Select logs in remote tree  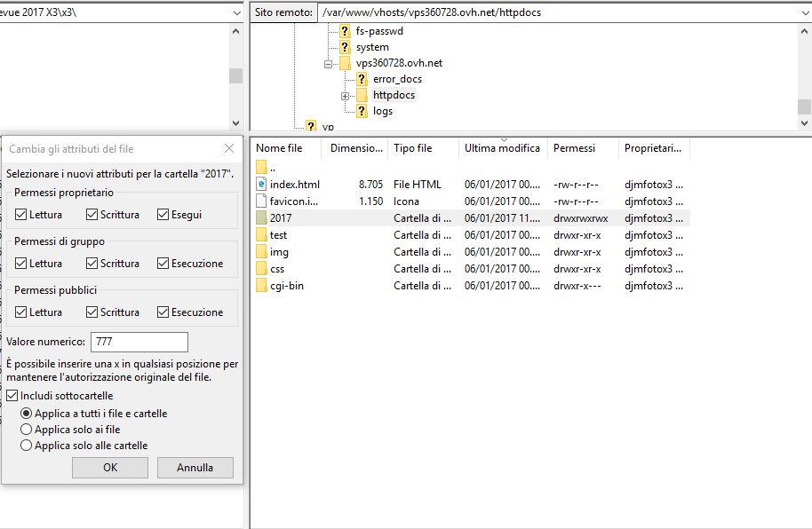(x=383, y=111)
